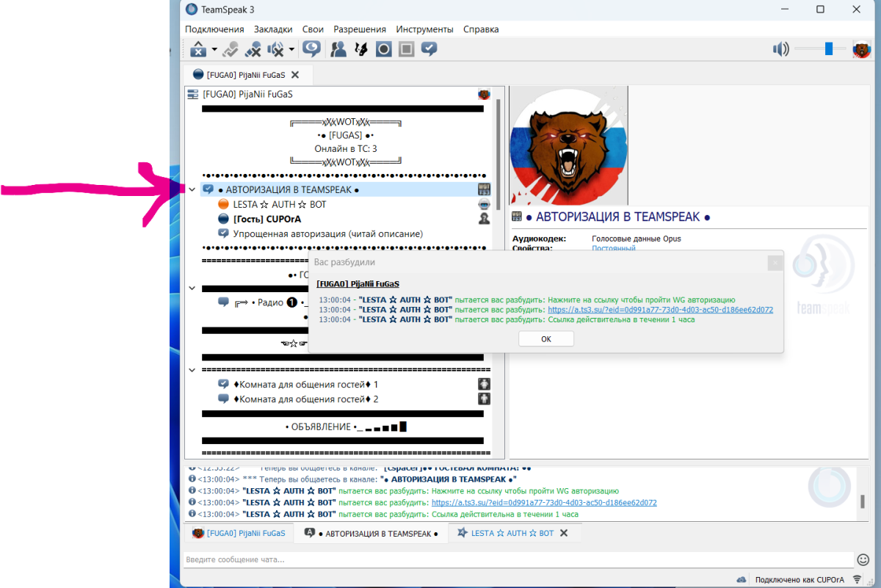Select Комната для общения гостей 2
The width and height of the screenshot is (881, 588).
point(305,399)
